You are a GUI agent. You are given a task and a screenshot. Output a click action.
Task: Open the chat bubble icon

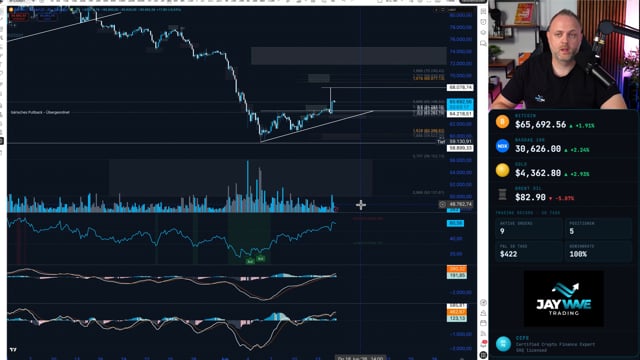click(483, 43)
